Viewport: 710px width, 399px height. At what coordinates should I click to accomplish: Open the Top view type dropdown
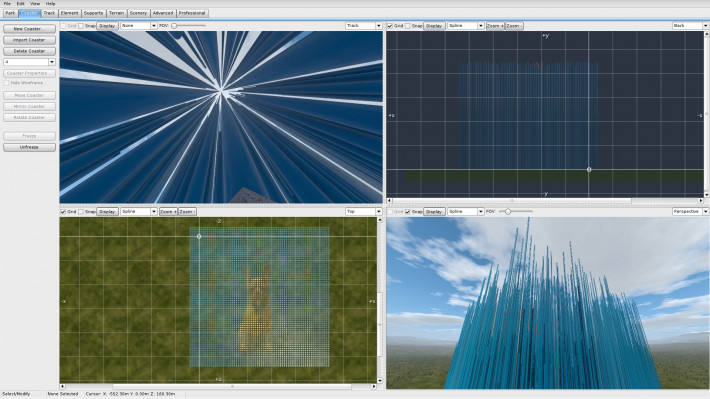coord(364,212)
